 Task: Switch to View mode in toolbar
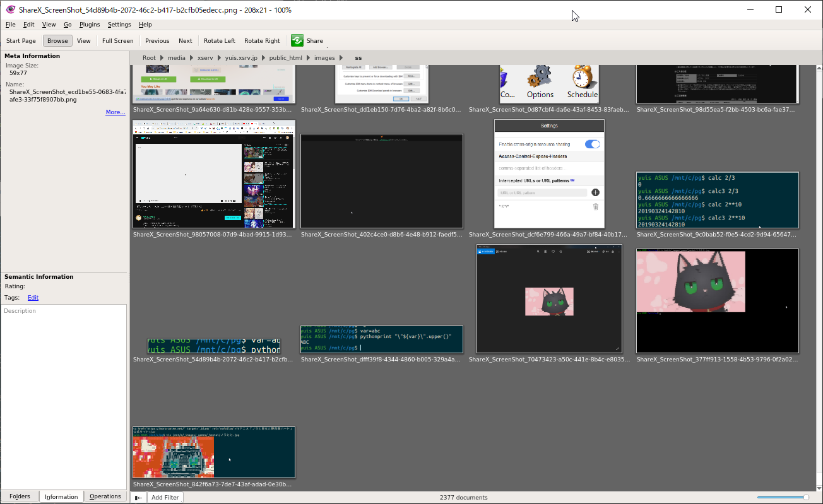[83, 41]
